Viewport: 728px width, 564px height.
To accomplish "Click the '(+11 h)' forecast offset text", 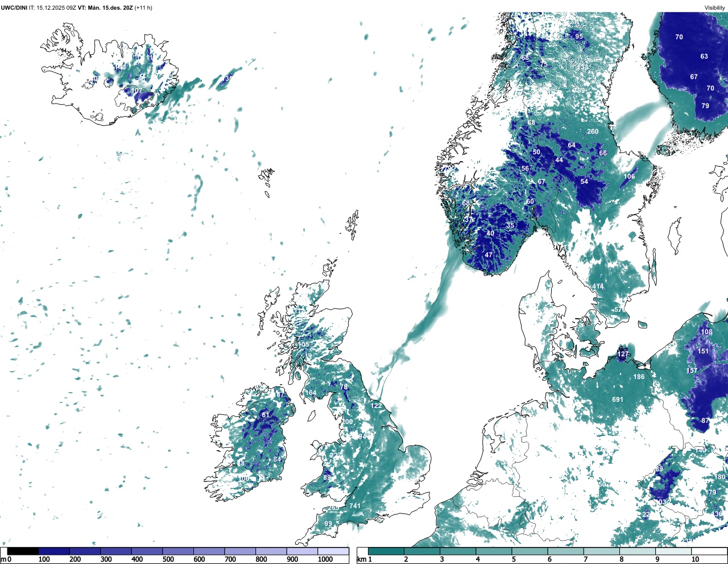I will tap(143, 7).
